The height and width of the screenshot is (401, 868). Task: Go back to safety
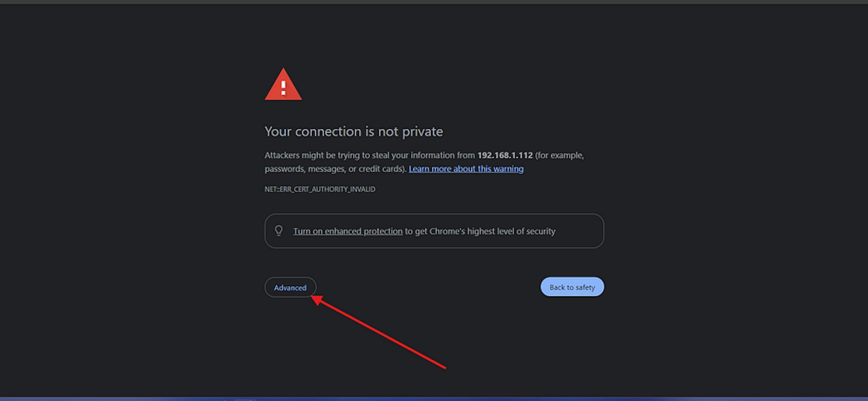(x=572, y=287)
